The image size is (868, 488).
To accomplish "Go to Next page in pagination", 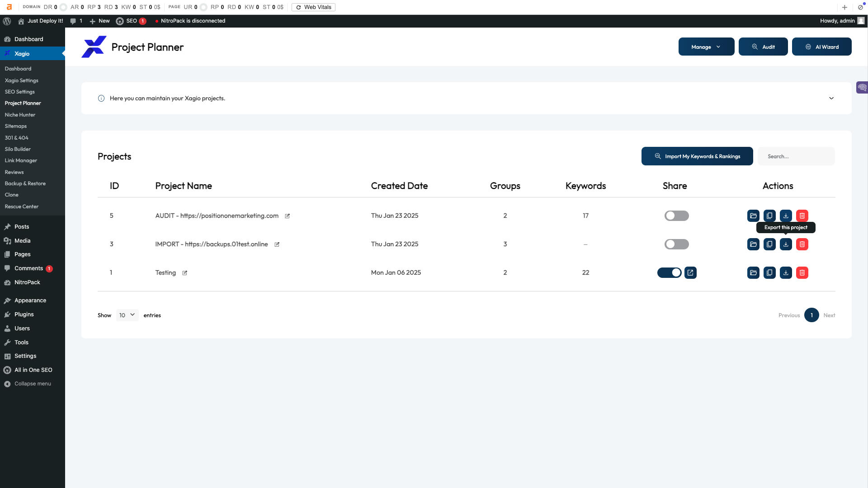I will click(829, 315).
